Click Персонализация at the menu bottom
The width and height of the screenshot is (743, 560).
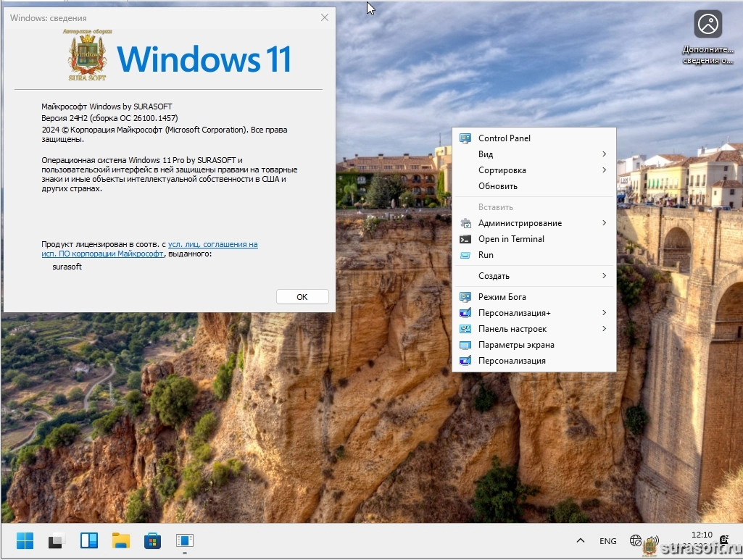coord(534,361)
